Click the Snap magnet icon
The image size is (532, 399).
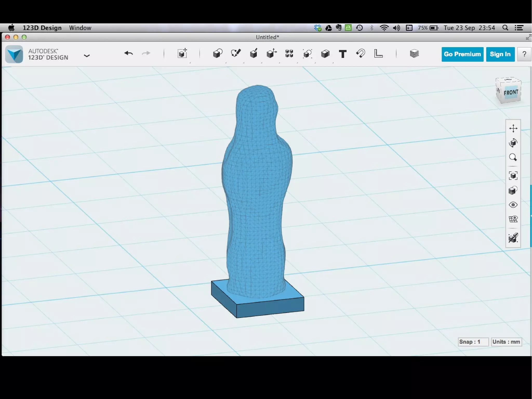click(x=361, y=54)
